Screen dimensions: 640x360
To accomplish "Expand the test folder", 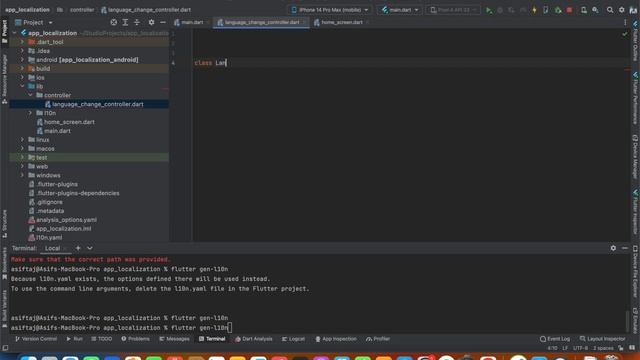I will pos(22,158).
